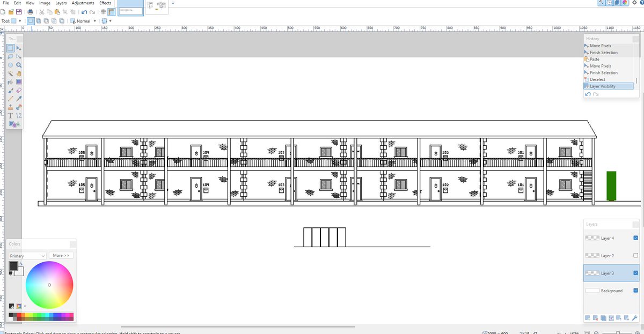644x334 pixels.
Task: Open the Settings gear icon
Action: (634, 3)
